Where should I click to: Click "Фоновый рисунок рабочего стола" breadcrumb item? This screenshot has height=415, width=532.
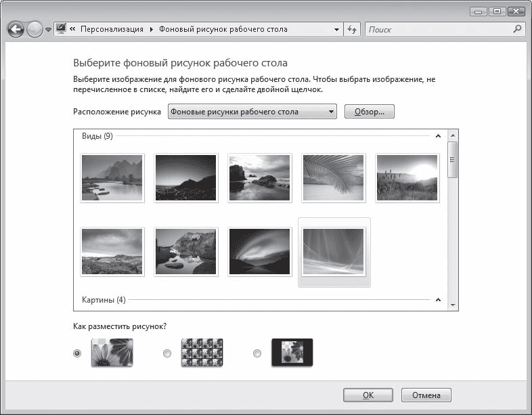(223, 30)
